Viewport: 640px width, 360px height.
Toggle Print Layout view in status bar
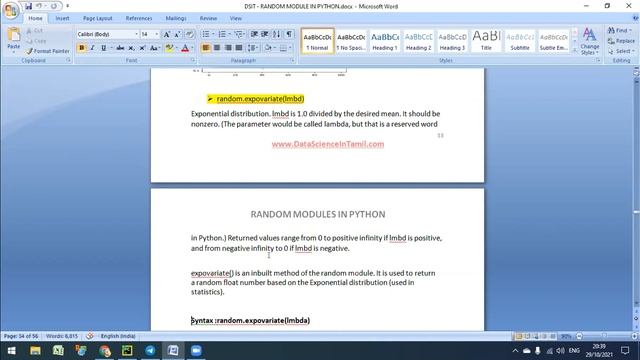tap(518, 336)
